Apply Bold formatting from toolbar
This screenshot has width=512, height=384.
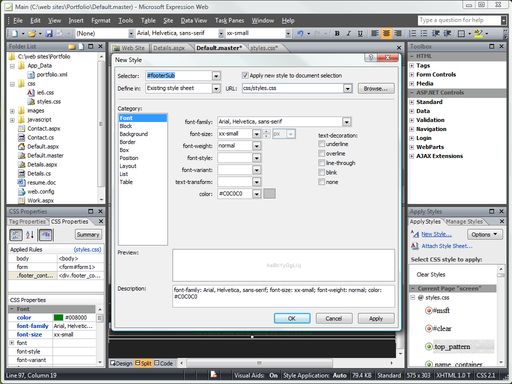(x=337, y=33)
